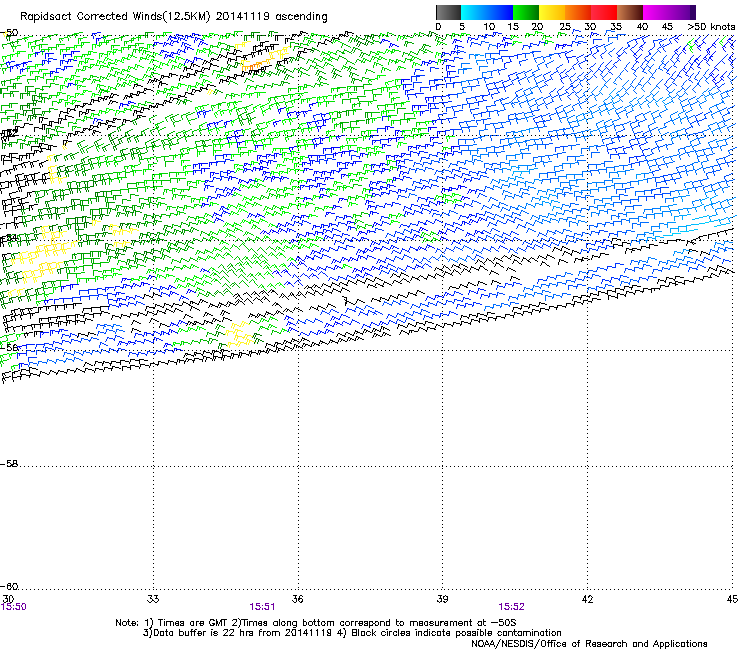
Task: Click the latitude label '-60'
Action: 9,587
